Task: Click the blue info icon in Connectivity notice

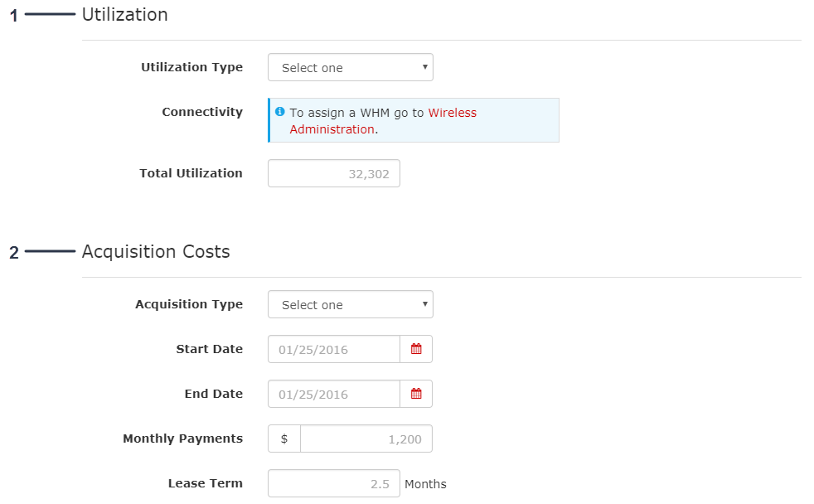Action: [280, 112]
